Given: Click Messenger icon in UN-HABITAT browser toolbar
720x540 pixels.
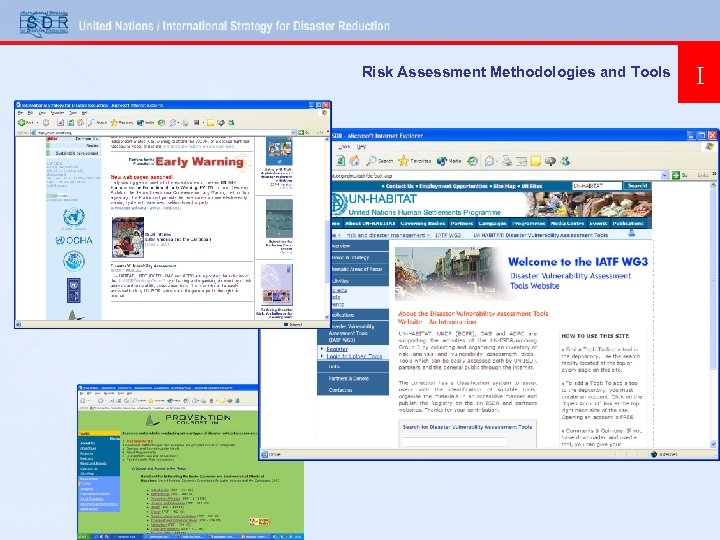Looking at the screenshot, I should point(565,161).
